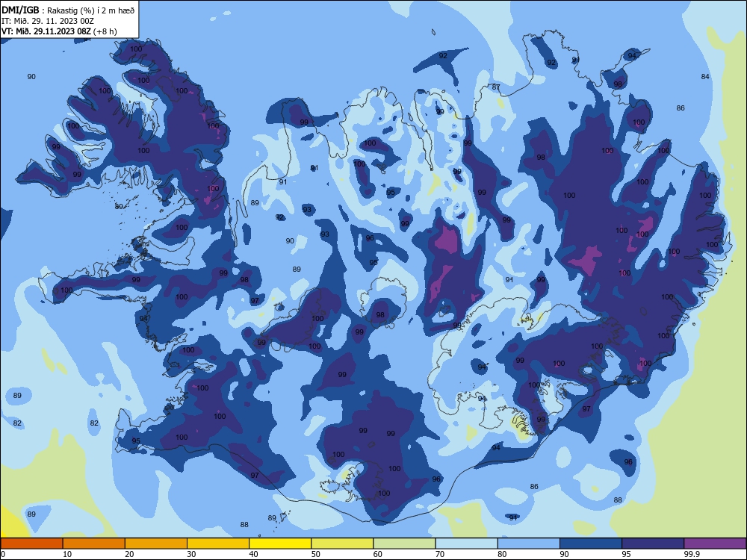This screenshot has width=747, height=560.
Task: Select the purple legend swatch above 99.9
Action: [x=715, y=544]
